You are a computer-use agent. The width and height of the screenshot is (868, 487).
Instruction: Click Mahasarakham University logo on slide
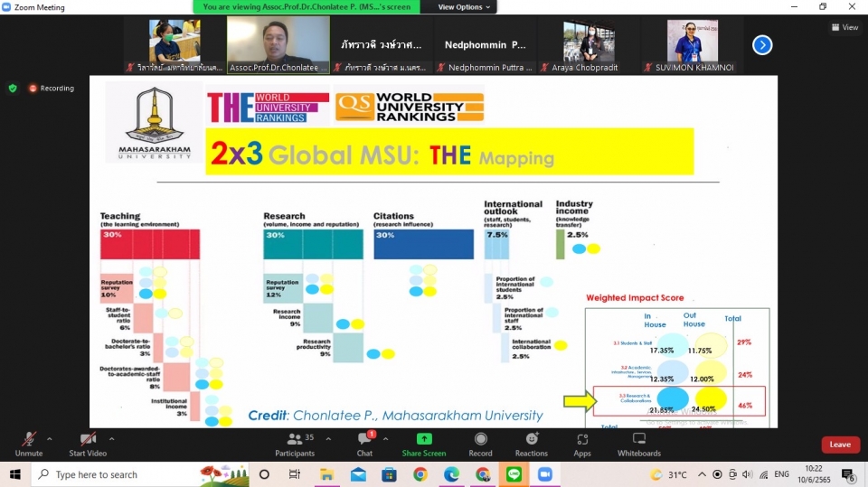point(155,122)
